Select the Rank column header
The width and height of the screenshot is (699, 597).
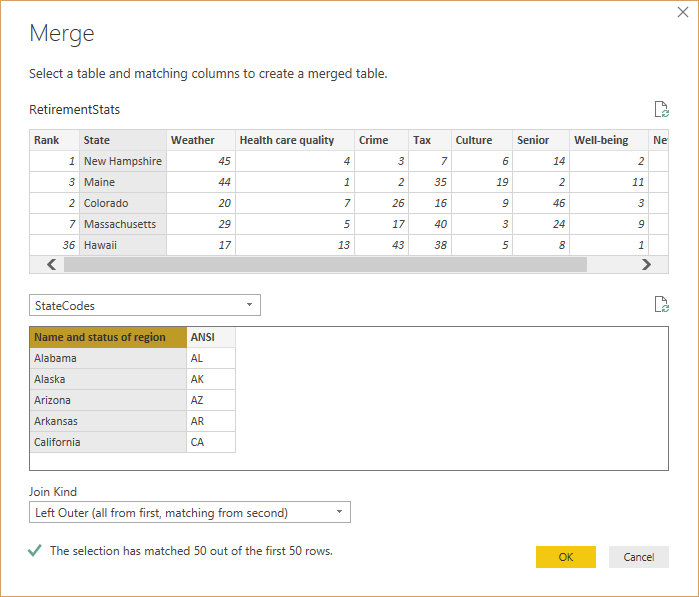pos(54,140)
